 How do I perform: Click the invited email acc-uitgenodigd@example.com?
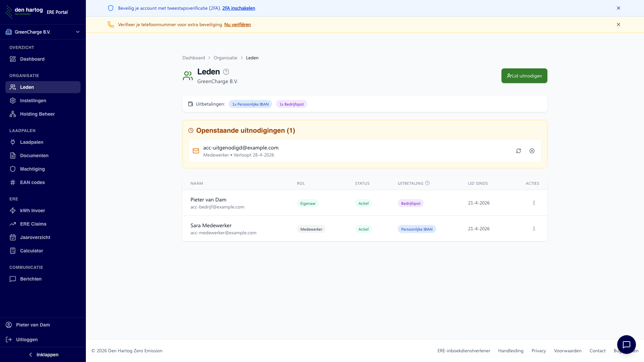coord(241,147)
